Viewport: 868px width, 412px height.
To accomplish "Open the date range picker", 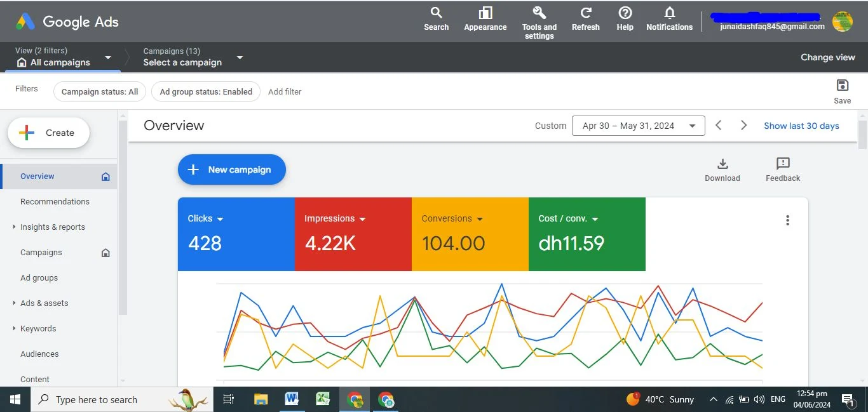I will tap(639, 126).
